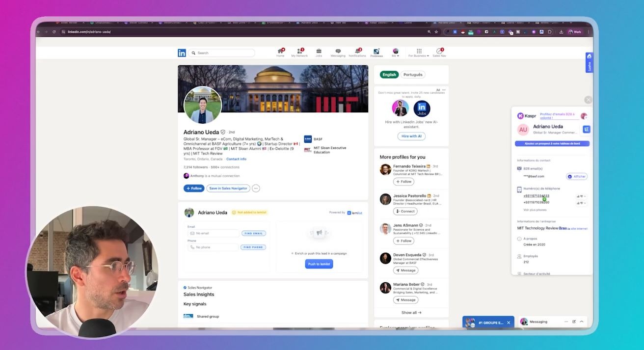Go to the LinkedIn logo home icon
Screen dimensions: 644x350
[x=182, y=53]
